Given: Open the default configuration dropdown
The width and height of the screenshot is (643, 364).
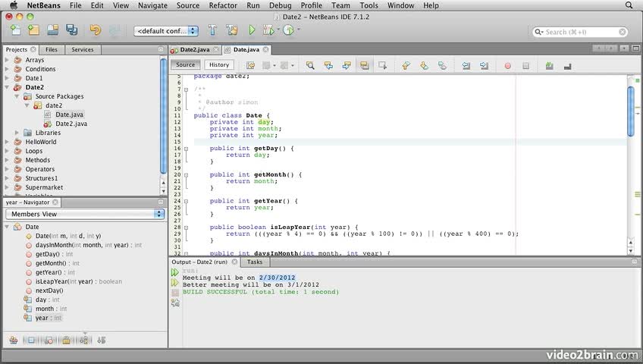Looking at the screenshot, I should pyautogui.click(x=166, y=31).
